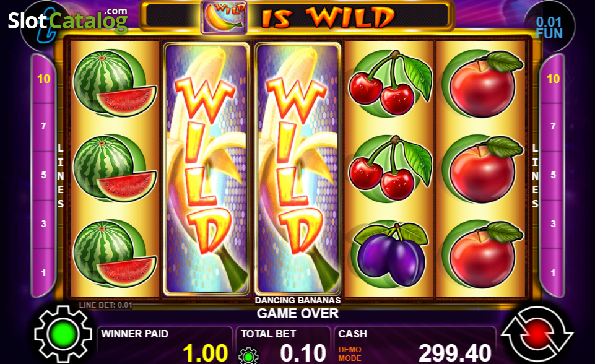Viewport: 595px width, 364px height.
Task: Select 5 lines on left line selector
Action: pyautogui.click(x=43, y=175)
